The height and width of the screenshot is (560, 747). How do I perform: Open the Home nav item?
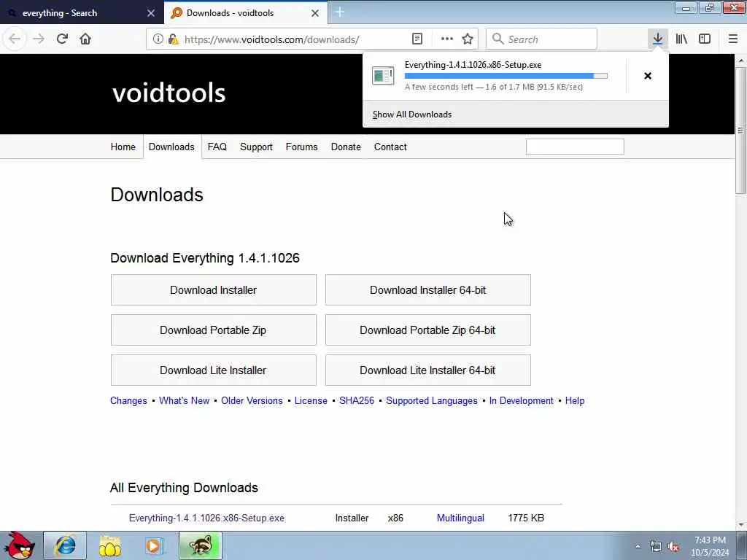123,147
